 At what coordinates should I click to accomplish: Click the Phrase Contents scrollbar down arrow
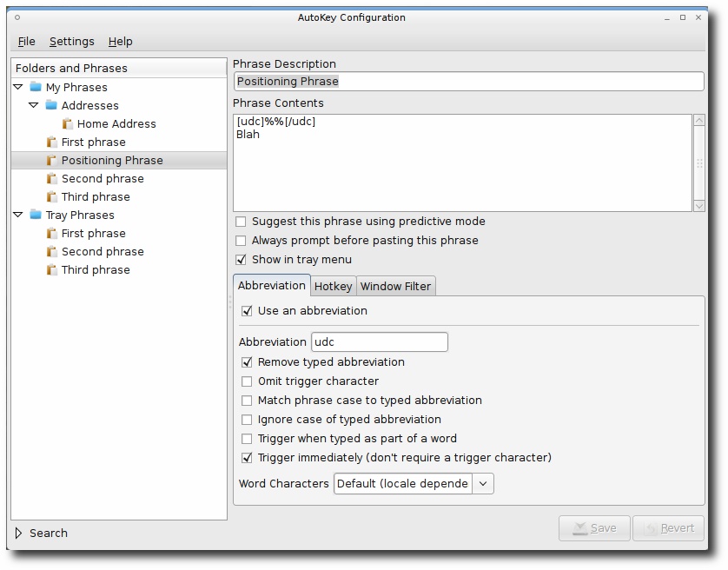pos(698,205)
